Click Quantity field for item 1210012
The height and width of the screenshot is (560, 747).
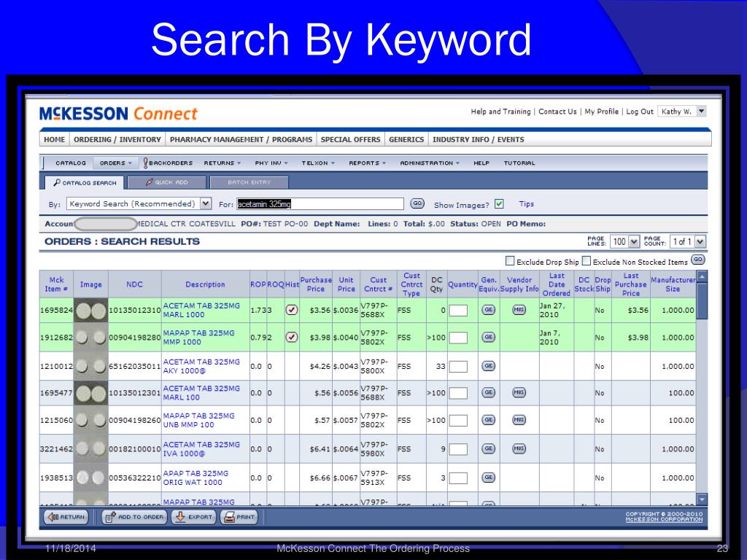click(x=458, y=366)
